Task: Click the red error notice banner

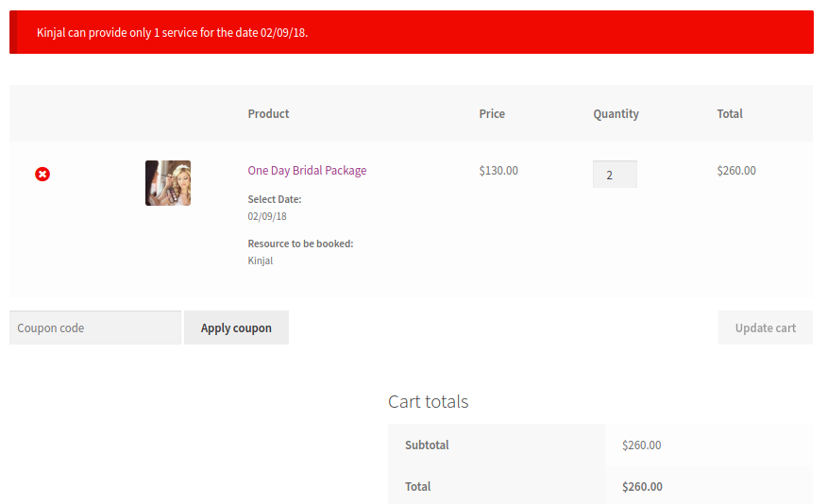Action: click(412, 32)
